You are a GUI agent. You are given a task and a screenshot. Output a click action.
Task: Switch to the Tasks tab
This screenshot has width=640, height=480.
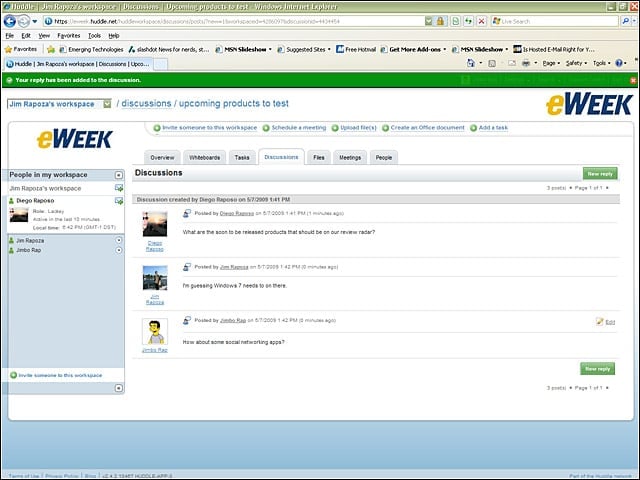242,158
